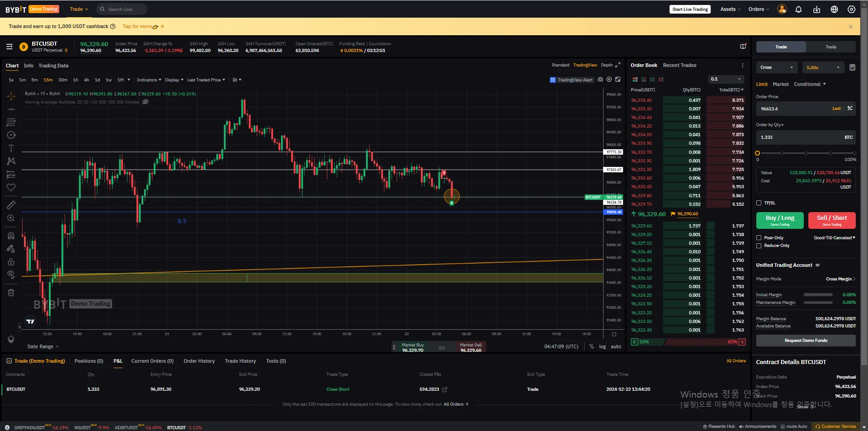The height and width of the screenshot is (431, 868).
Task: Click the zoom-in magnifier chart tool
Action: click(11, 218)
